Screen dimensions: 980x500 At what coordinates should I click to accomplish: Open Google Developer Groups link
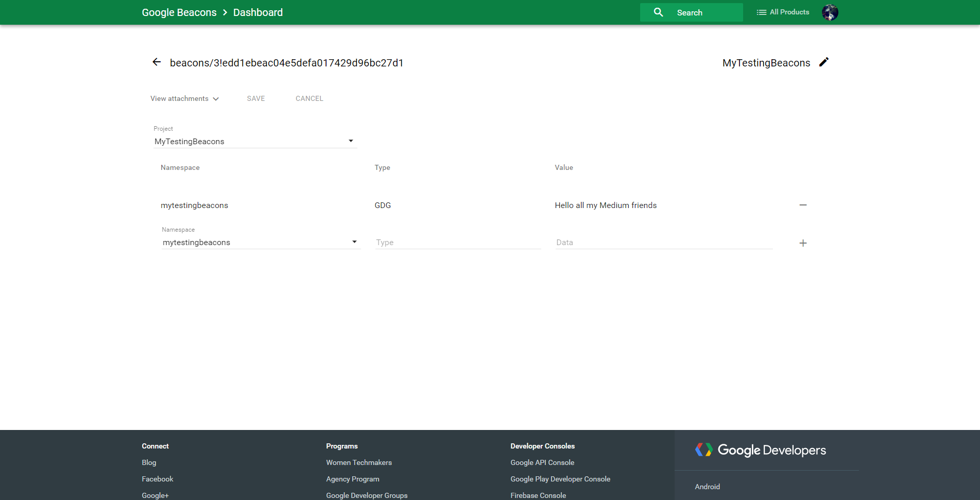367,495
